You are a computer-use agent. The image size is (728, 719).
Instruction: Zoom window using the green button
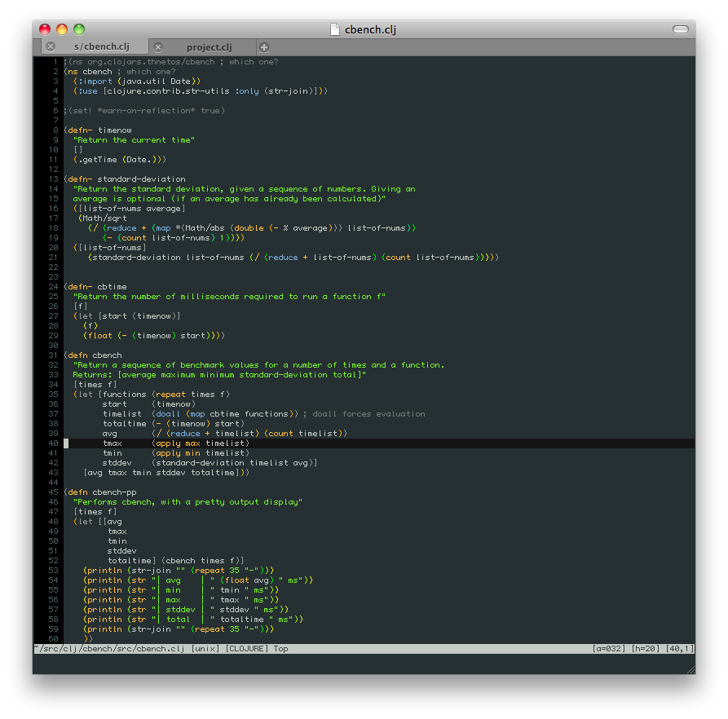coord(79,29)
